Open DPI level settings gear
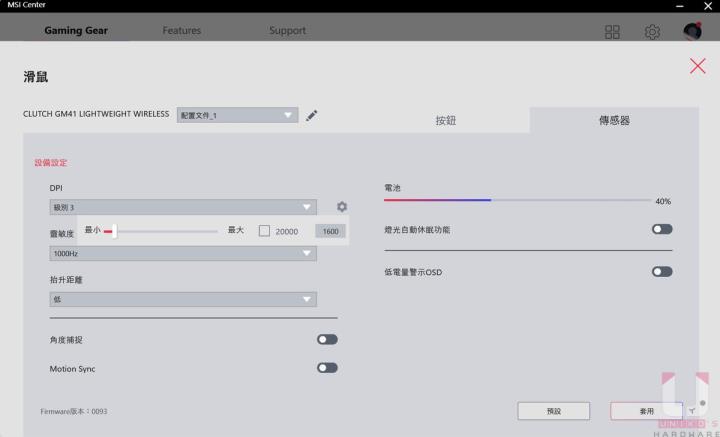 tap(342, 207)
